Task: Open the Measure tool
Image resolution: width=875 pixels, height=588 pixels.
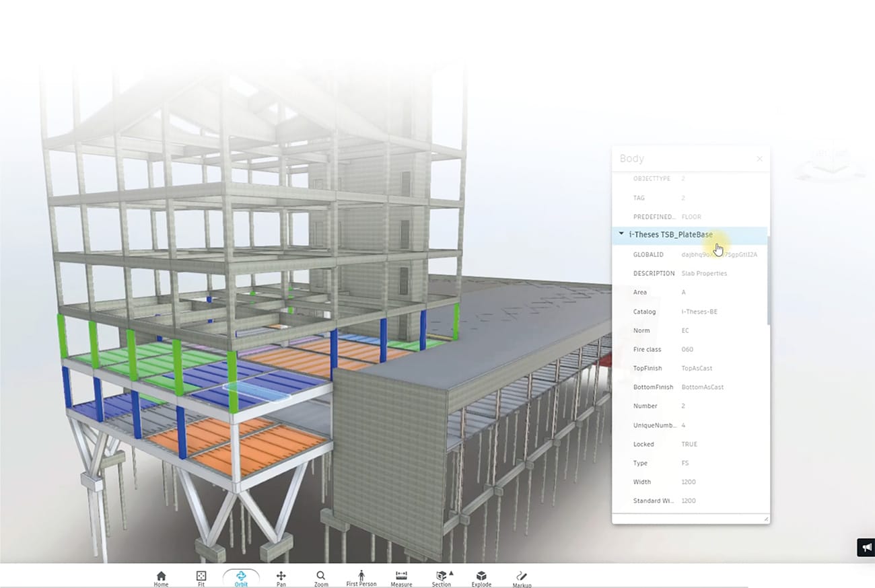Action: point(401,579)
